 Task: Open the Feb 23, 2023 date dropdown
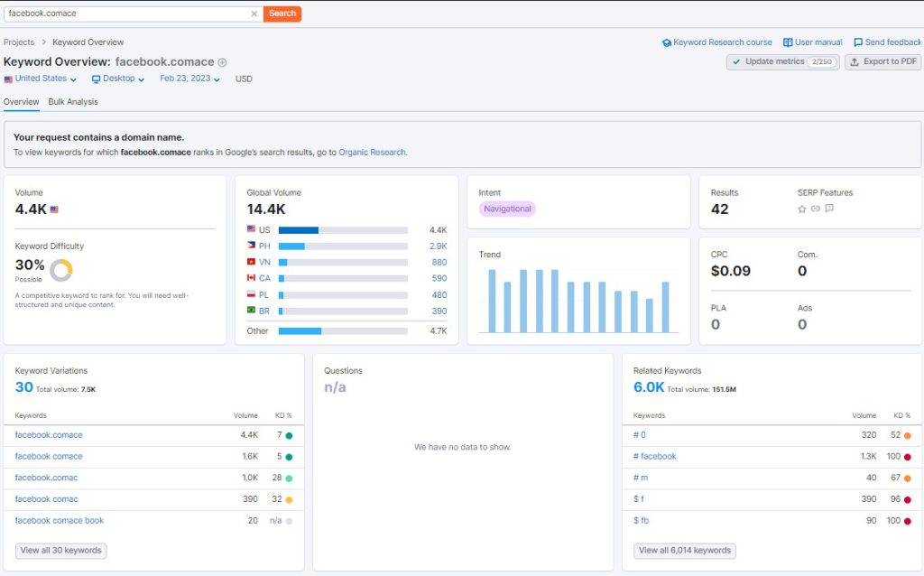[x=189, y=79]
